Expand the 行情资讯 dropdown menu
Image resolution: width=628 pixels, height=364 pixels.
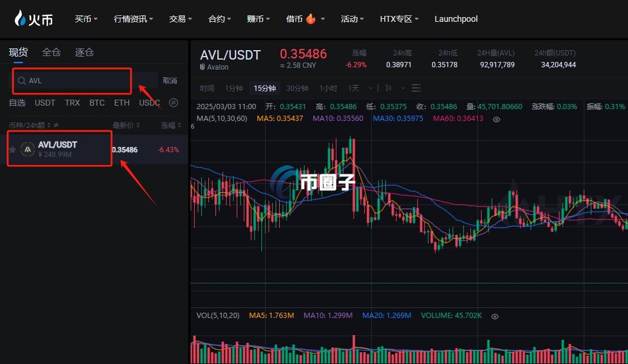click(133, 19)
